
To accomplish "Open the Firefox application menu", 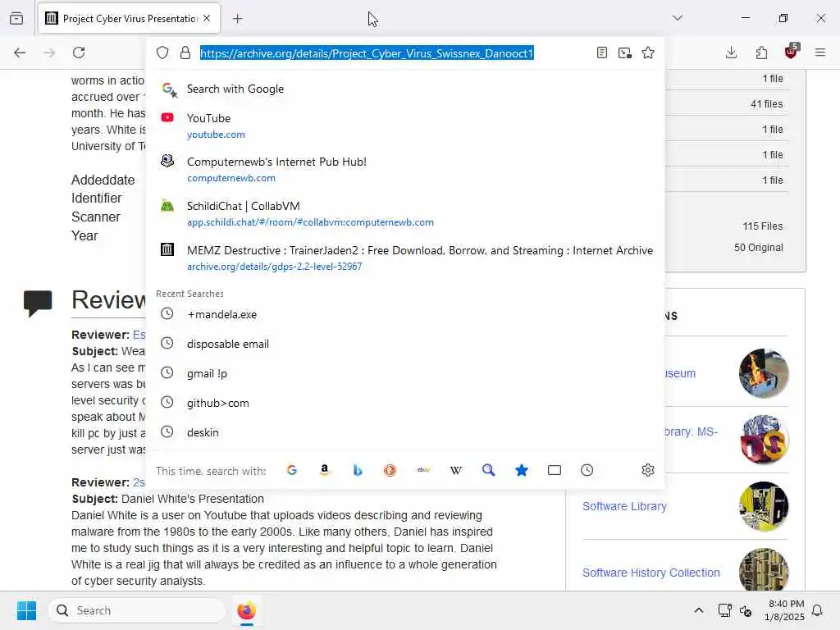I will [820, 52].
